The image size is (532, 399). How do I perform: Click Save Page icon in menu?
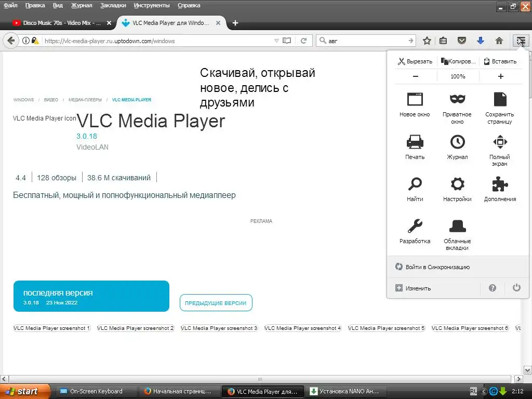(x=500, y=108)
